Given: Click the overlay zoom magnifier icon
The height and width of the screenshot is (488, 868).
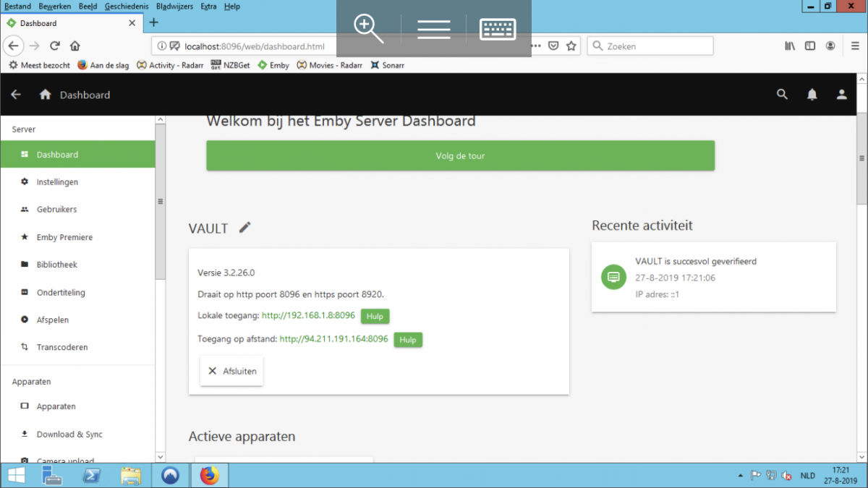Looking at the screenshot, I should (368, 28).
